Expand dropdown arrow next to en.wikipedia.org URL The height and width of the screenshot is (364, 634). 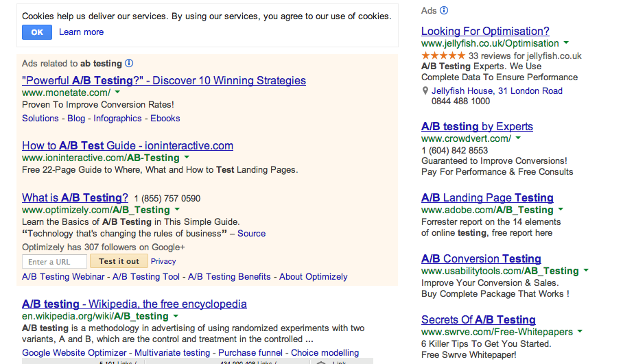click(x=176, y=315)
